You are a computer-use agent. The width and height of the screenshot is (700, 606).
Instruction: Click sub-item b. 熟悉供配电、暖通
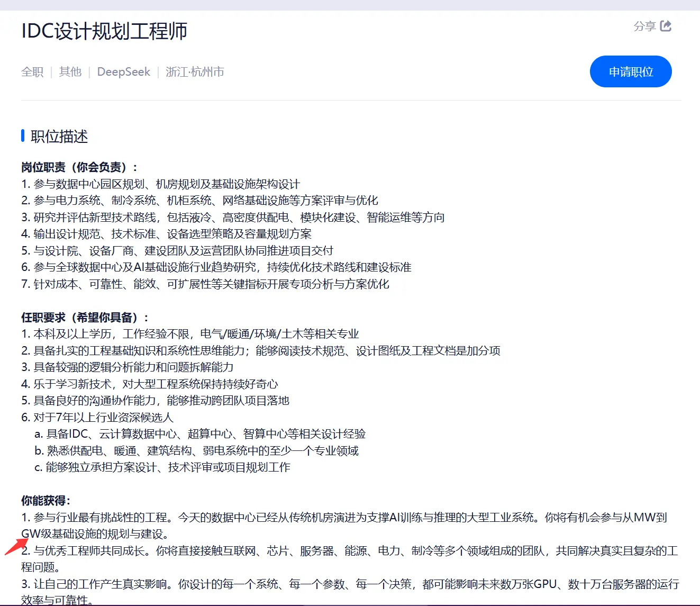[196, 451]
